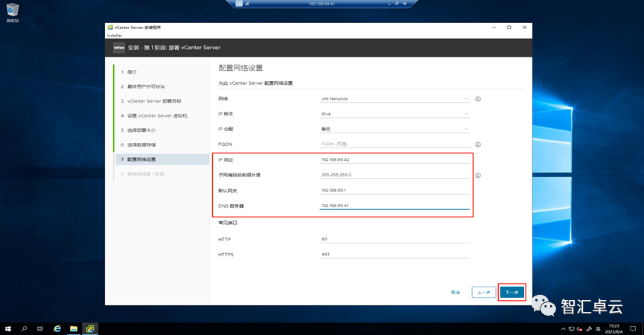Click the subnet mask field 255.255.255.0
This screenshot has width=644, height=335.
coord(395,174)
